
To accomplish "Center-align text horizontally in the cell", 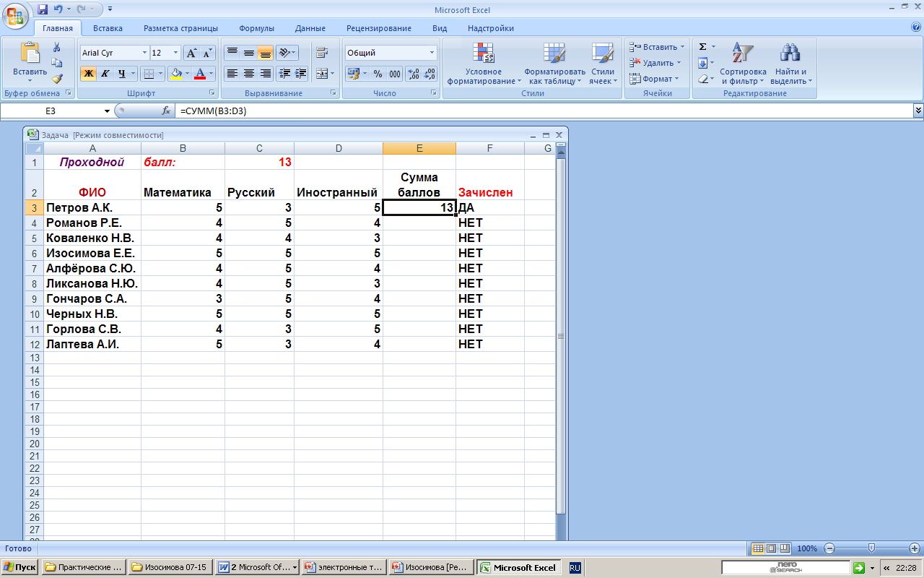I will point(249,74).
